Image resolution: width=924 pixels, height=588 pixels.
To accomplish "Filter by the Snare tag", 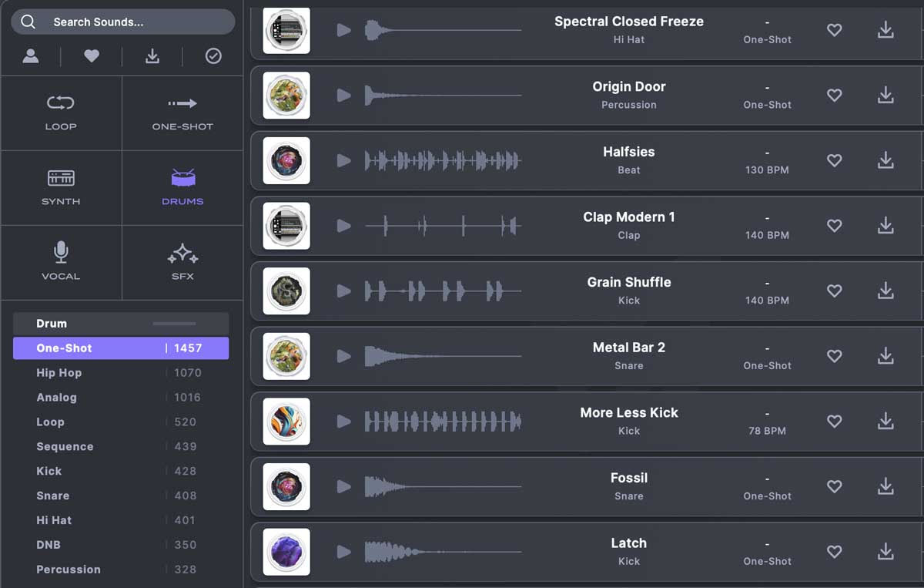I will point(53,496).
